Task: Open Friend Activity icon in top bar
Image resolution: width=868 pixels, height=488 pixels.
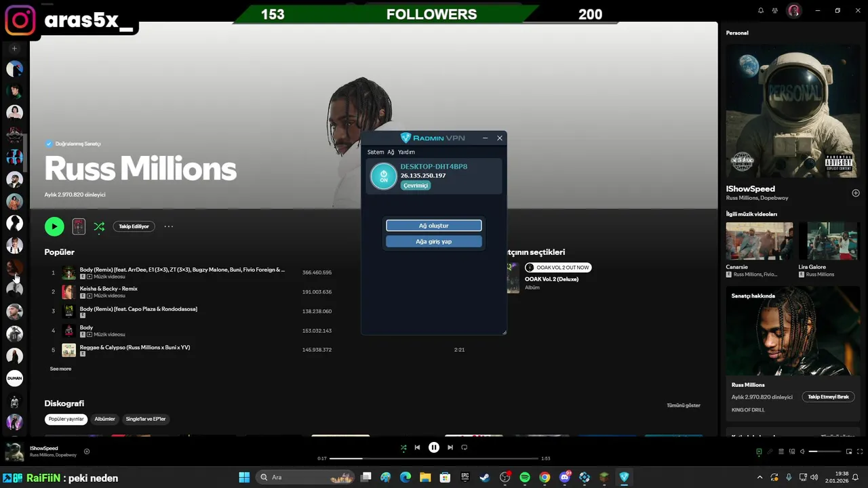Action: (775, 11)
